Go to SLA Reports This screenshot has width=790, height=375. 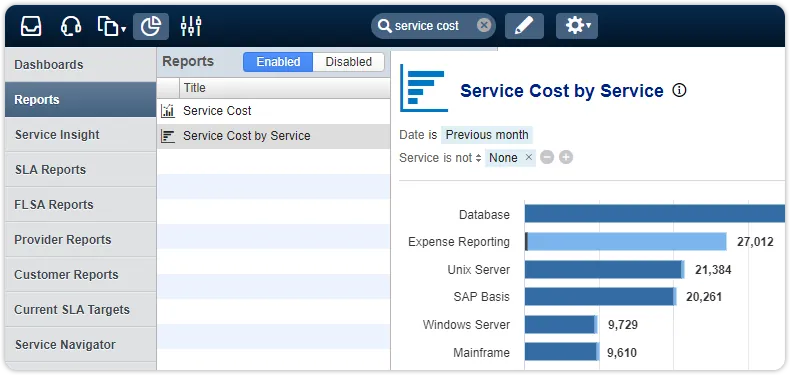81,170
